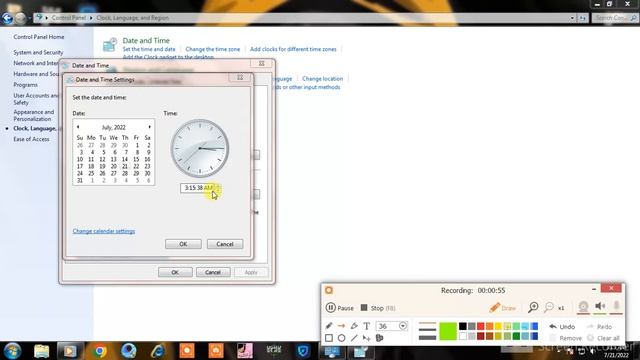This screenshot has width=640, height=360.
Task: Open the font size 36 dropdown
Action: pos(403,326)
